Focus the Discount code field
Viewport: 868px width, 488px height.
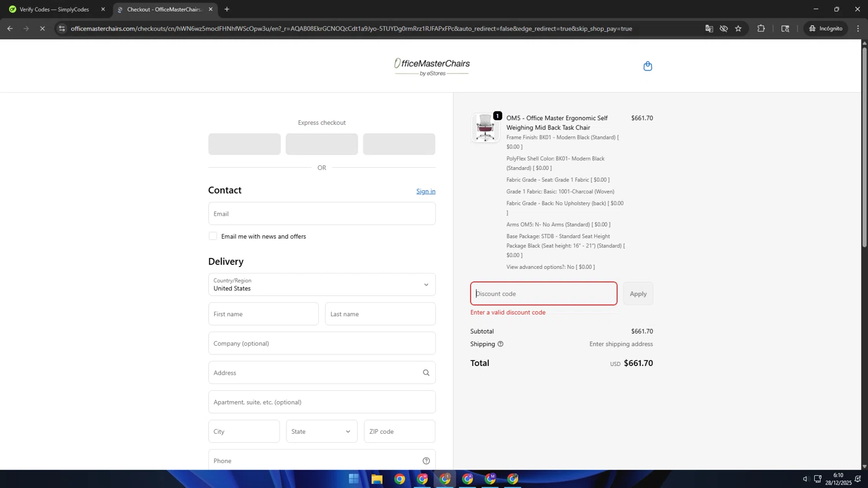coord(544,294)
